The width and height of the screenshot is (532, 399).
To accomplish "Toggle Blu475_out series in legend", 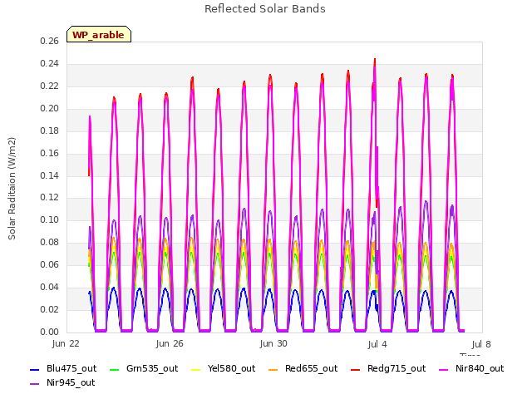I will click(63, 369).
